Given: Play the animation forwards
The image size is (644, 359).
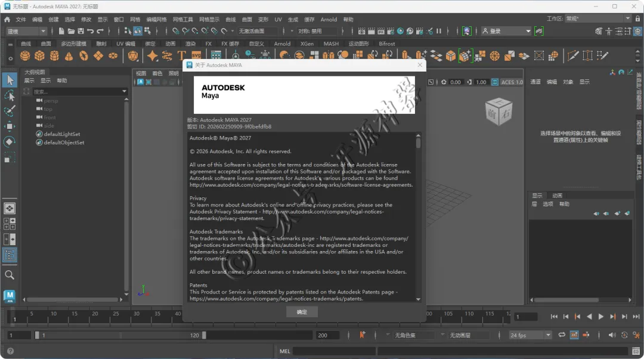Looking at the screenshot, I should [601, 316].
